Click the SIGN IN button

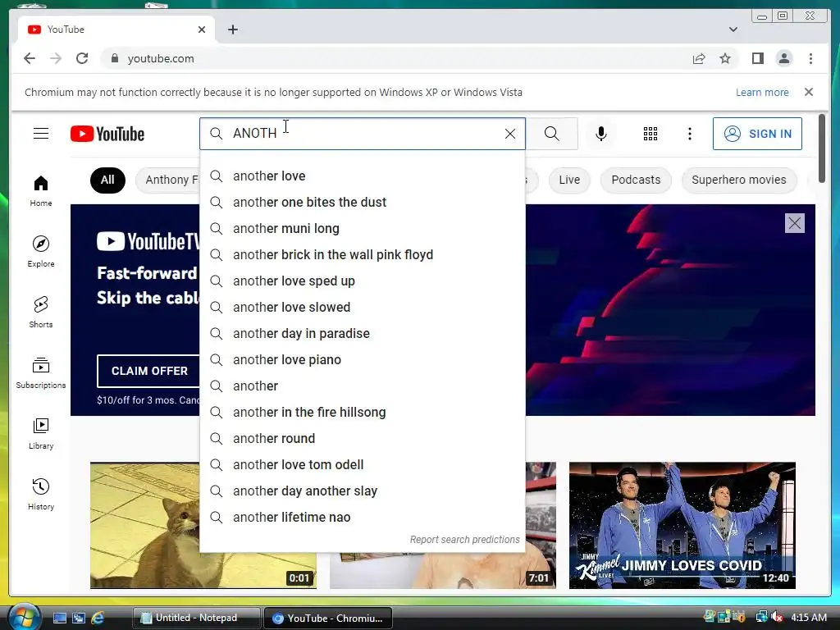[757, 134]
